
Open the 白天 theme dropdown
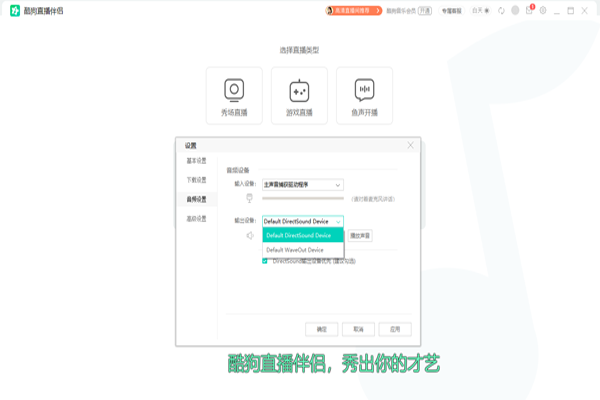478,10
